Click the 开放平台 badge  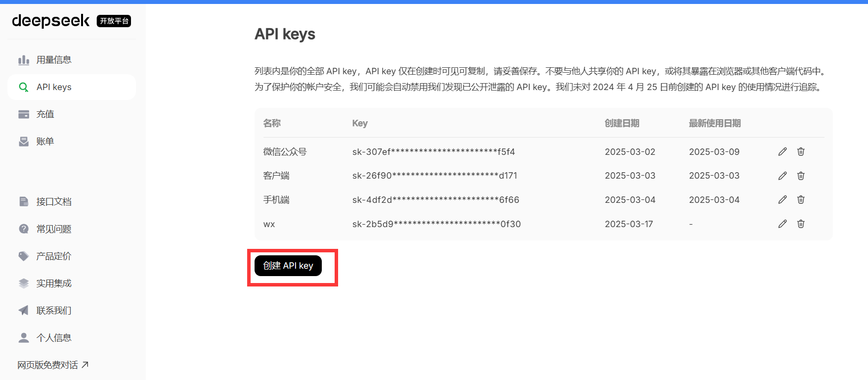pyautogui.click(x=114, y=21)
